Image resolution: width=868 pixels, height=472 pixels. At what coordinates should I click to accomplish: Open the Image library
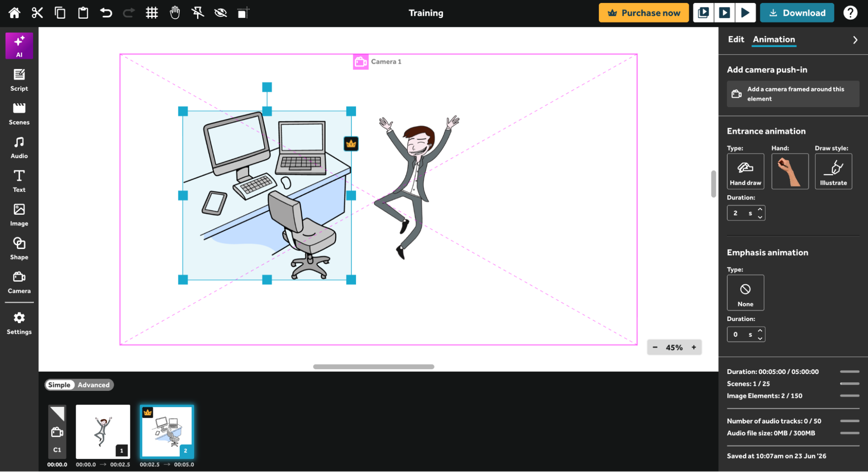tap(19, 215)
